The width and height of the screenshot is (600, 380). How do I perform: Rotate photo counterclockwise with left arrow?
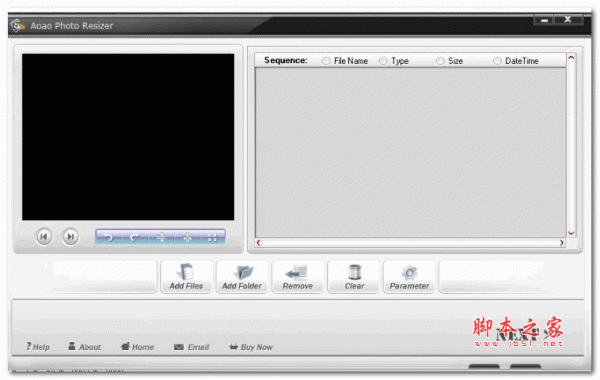[109, 238]
